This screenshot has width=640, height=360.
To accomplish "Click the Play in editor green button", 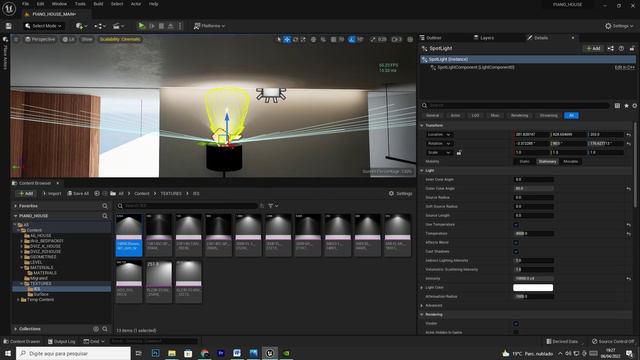I will pyautogui.click(x=141, y=26).
